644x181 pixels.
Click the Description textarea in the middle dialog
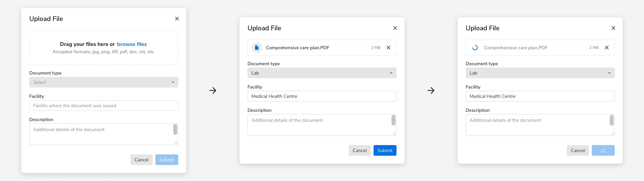pyautogui.click(x=322, y=125)
